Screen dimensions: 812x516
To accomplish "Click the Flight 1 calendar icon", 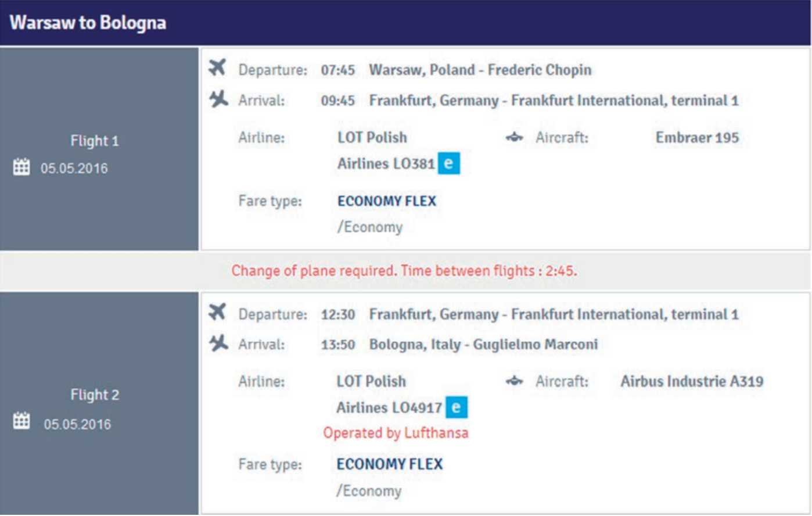I will point(21,167).
